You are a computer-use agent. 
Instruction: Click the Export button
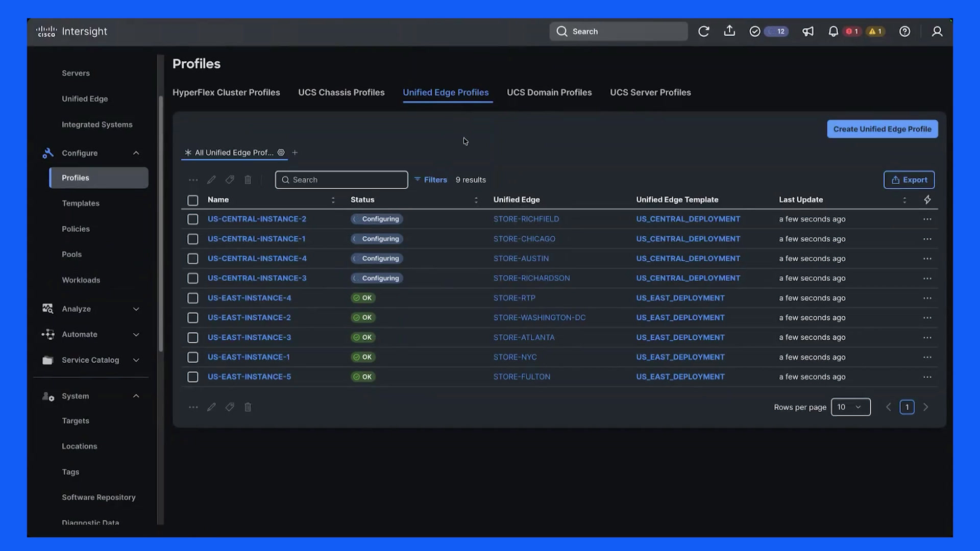(909, 180)
